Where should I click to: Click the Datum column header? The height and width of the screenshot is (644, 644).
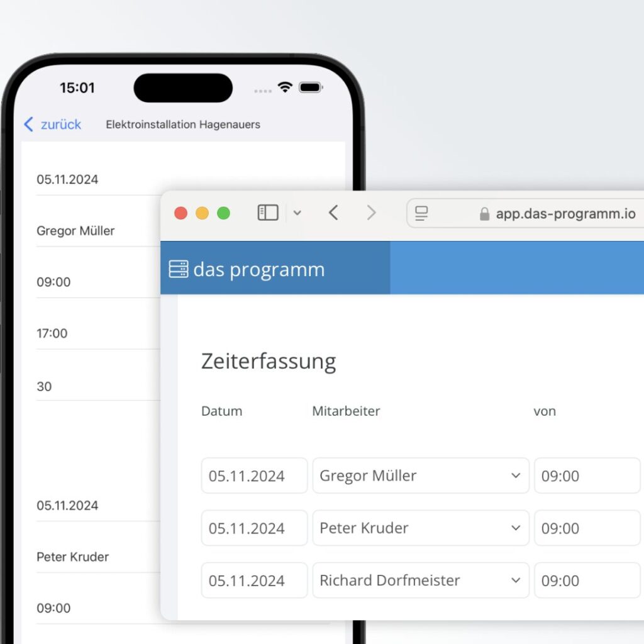pyautogui.click(x=222, y=411)
